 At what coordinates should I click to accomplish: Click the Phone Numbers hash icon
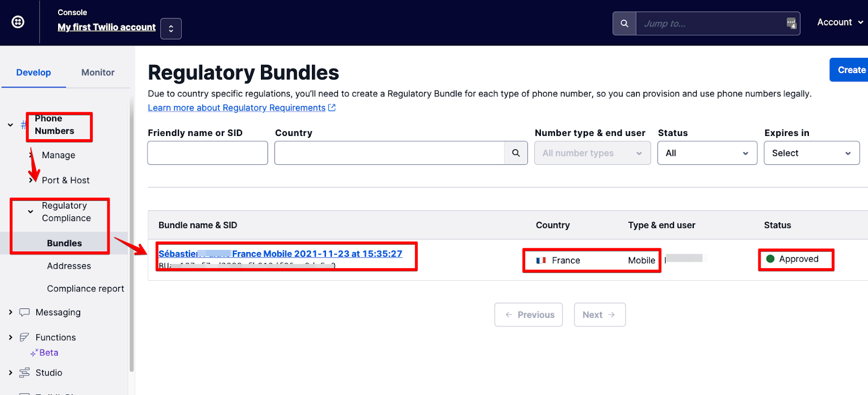pyautogui.click(x=23, y=125)
